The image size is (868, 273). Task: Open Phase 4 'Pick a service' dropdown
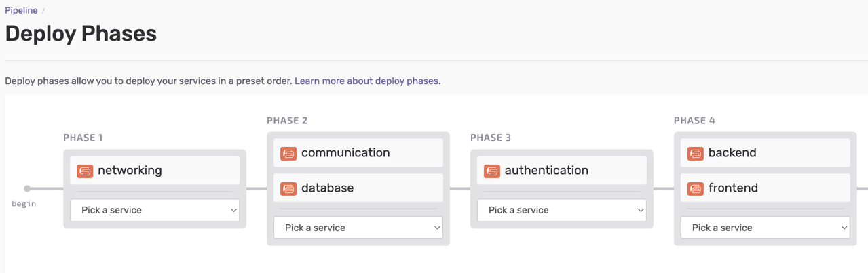(x=766, y=228)
